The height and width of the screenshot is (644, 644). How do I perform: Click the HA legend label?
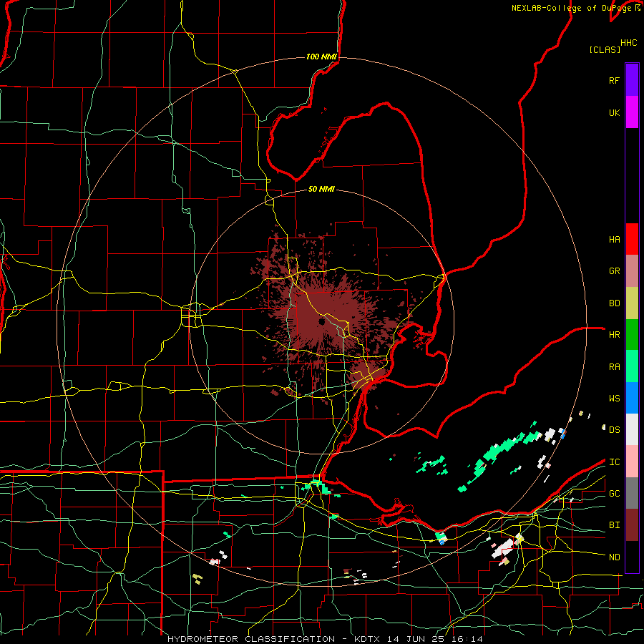[614, 239]
